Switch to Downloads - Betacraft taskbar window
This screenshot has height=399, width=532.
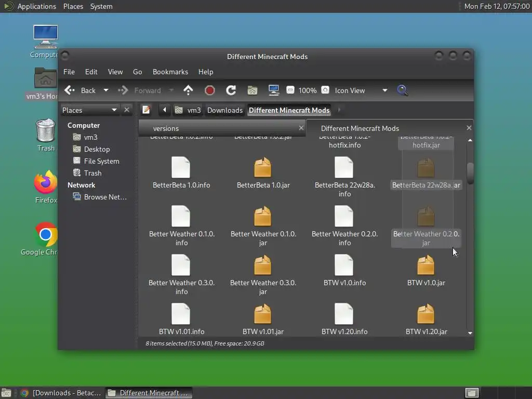coord(61,393)
